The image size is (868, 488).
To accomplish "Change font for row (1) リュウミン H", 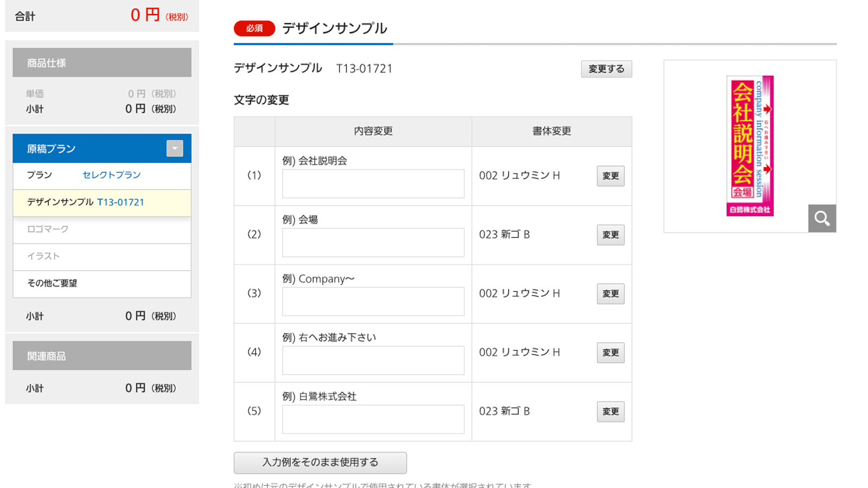I will coord(610,176).
